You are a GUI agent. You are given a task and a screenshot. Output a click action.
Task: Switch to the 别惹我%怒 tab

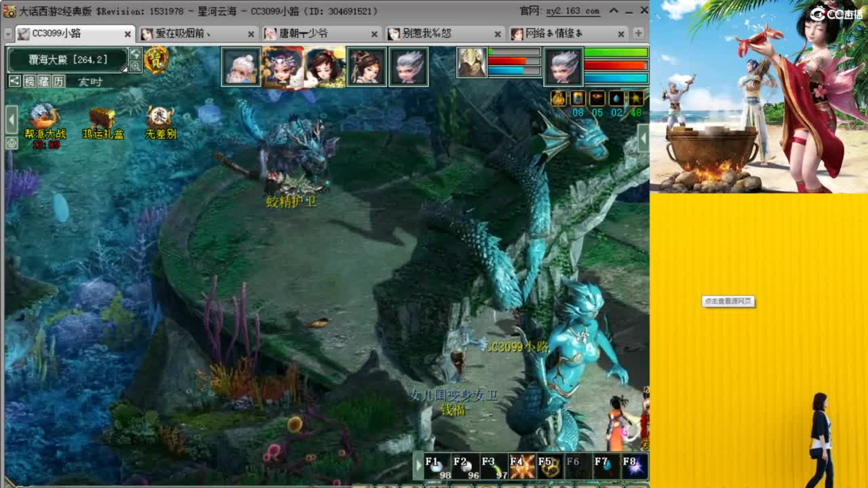(x=446, y=33)
